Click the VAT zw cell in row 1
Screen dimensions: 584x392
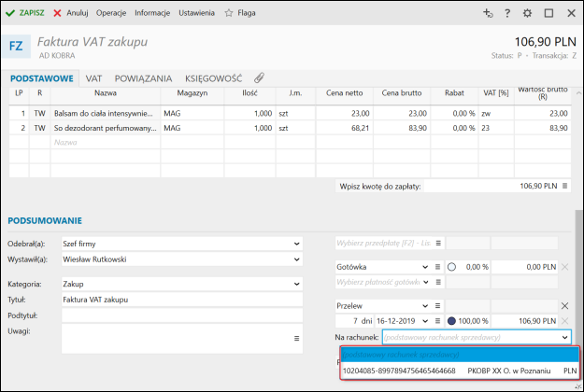[x=496, y=114]
